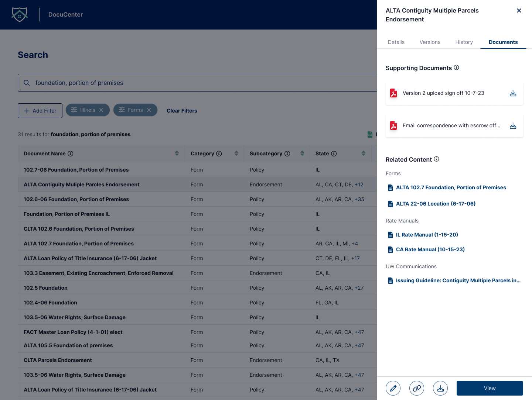Show info for Related Content
Viewport: 532px width, 400px height.
pyautogui.click(x=436, y=159)
